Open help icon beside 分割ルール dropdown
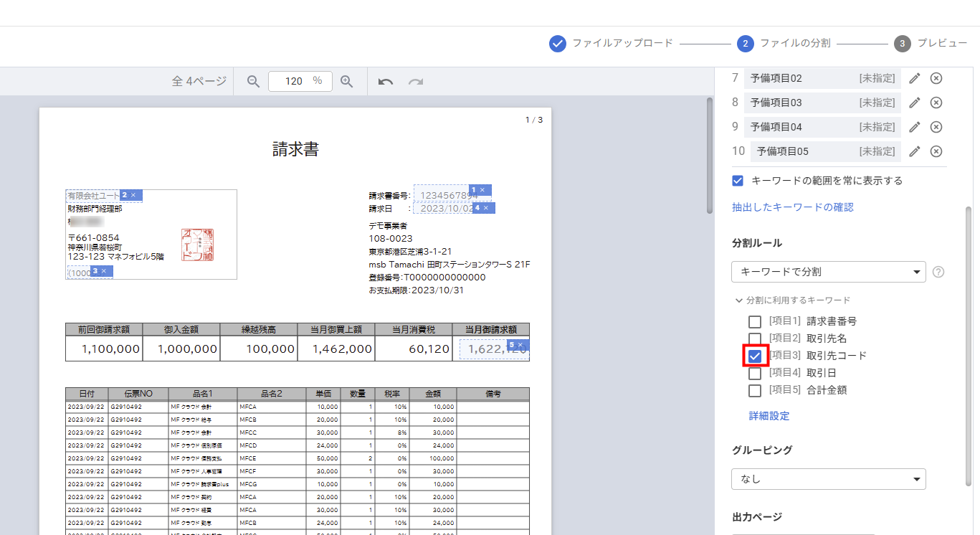This screenshot has width=980, height=535. pyautogui.click(x=938, y=272)
